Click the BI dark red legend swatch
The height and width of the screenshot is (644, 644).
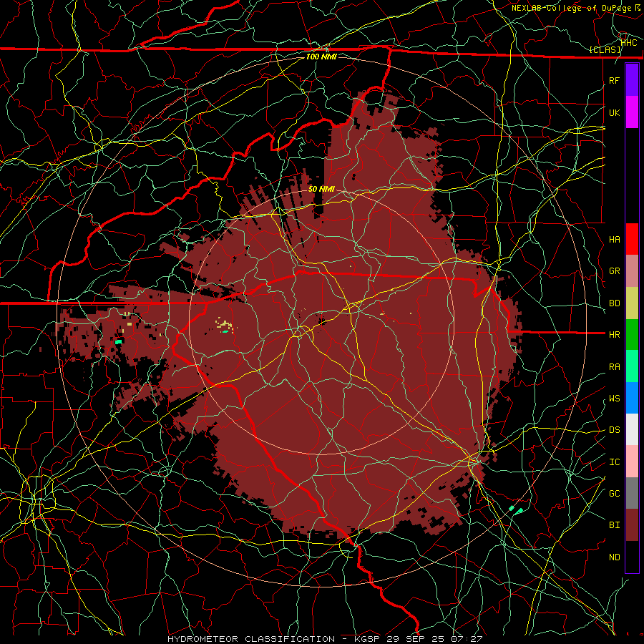pyautogui.click(x=632, y=525)
